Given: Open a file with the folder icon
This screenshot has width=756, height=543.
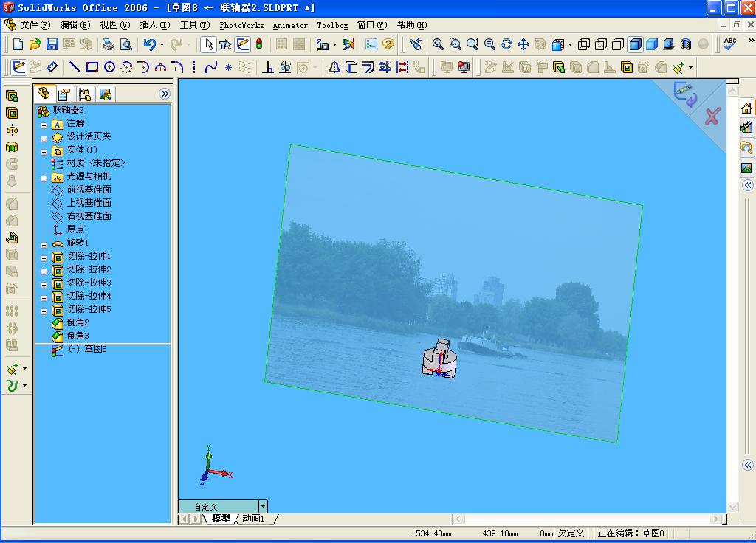Looking at the screenshot, I should [35, 44].
